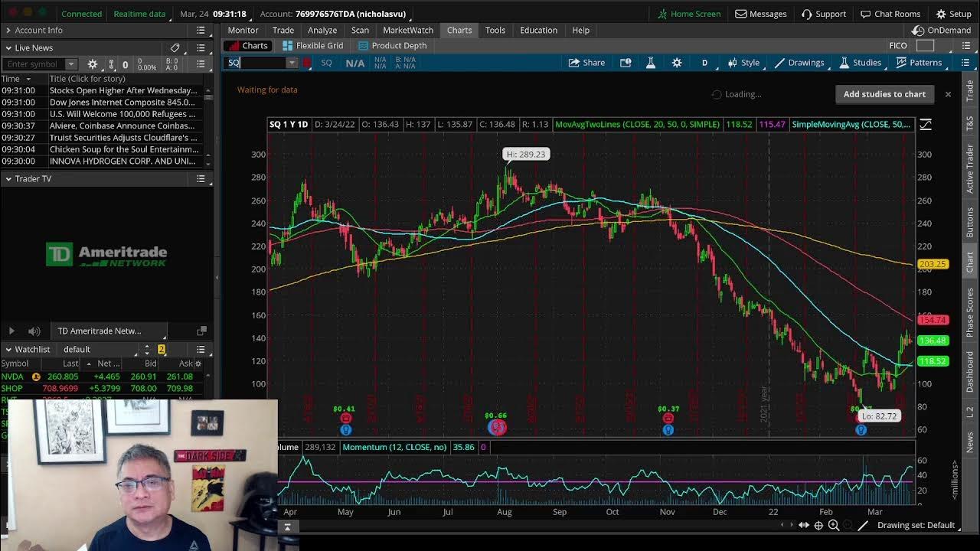Click zoom magnifier icon below chart
The image size is (980, 551).
(x=834, y=525)
